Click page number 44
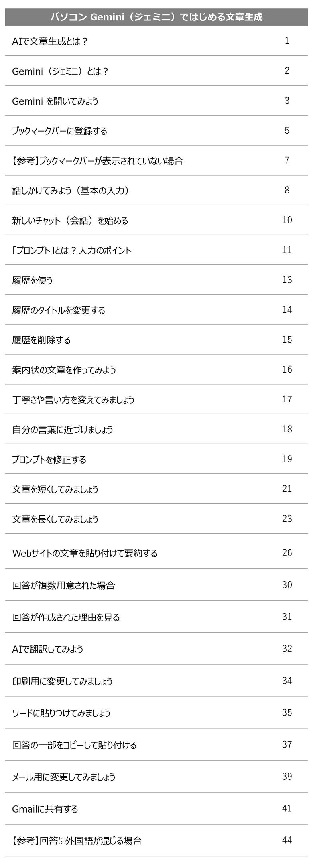Image resolution: width=315 pixels, height=868 pixels. 287,840
